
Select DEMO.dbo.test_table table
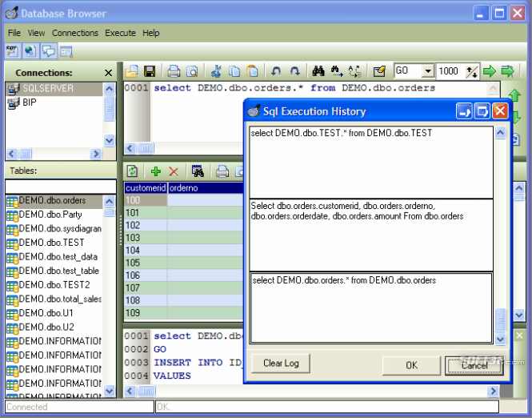click(54, 271)
